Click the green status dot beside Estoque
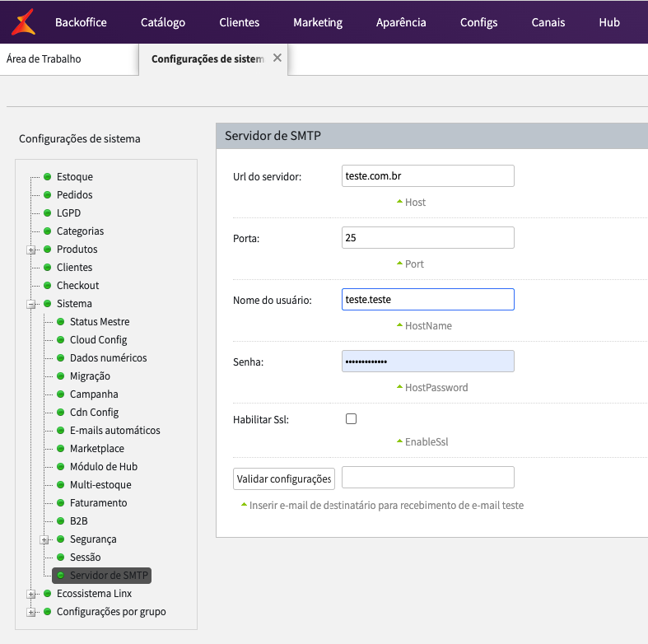The width and height of the screenshot is (648, 644). 47,176
